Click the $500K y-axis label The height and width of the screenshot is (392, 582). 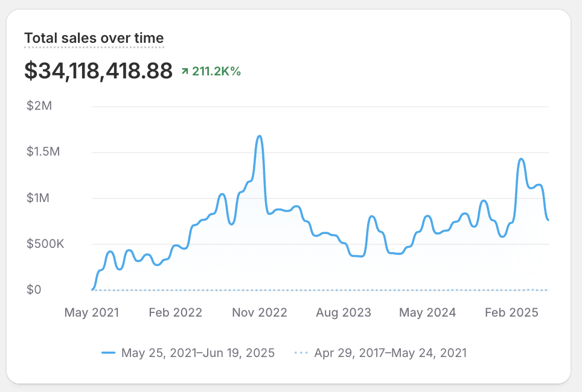pyautogui.click(x=45, y=244)
